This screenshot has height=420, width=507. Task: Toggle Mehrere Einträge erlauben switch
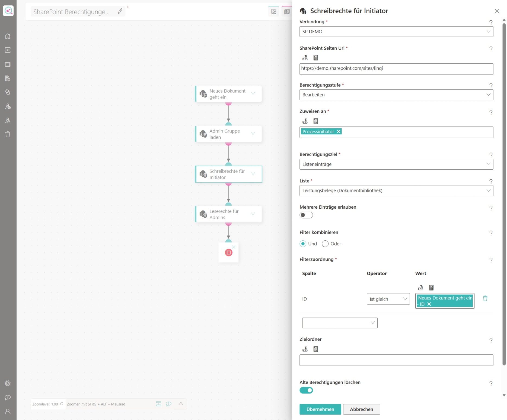306,215
